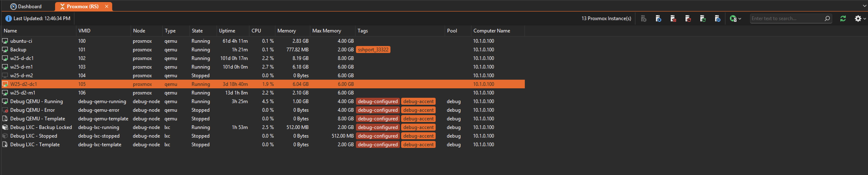Select the w25-d-dc1 instance name
The height and width of the screenshot is (175, 868).
pos(22,58)
